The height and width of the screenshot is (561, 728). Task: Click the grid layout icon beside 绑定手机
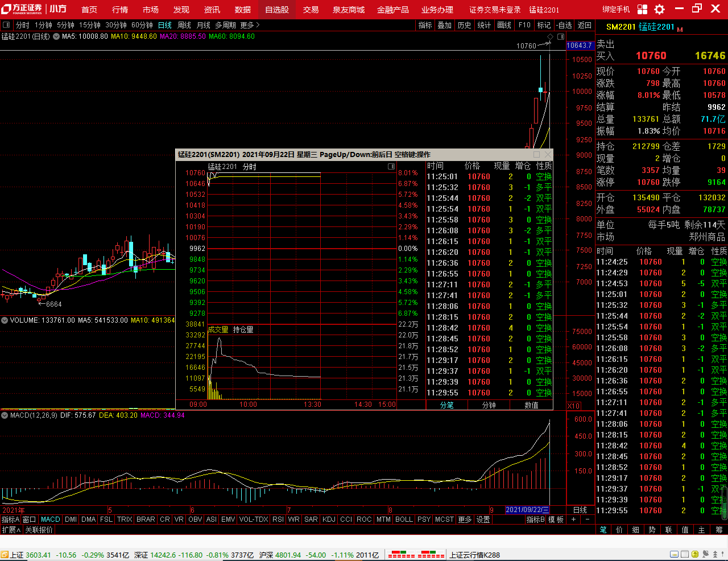pos(642,9)
